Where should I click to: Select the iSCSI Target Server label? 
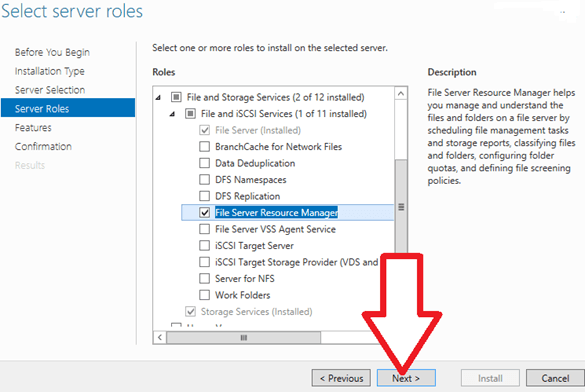coord(254,245)
